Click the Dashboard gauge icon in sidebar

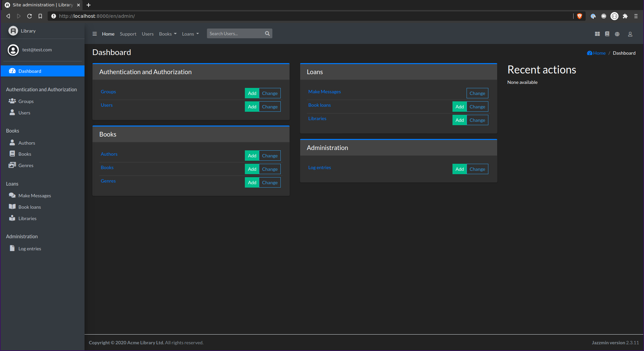pos(12,71)
